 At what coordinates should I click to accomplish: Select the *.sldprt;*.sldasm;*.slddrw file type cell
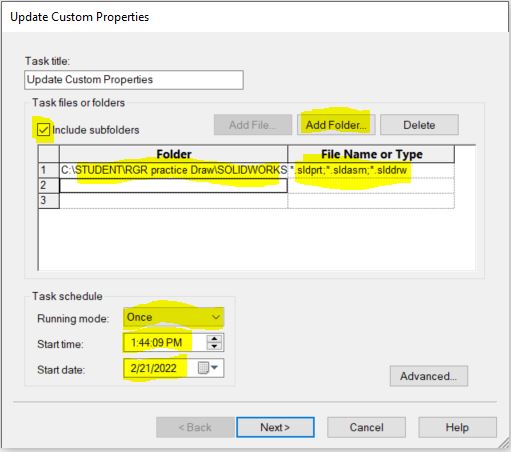(x=371, y=170)
